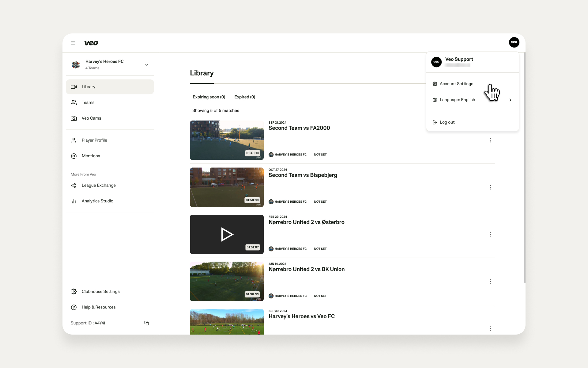Open Player Profile page
The width and height of the screenshot is (588, 368).
[110, 140]
